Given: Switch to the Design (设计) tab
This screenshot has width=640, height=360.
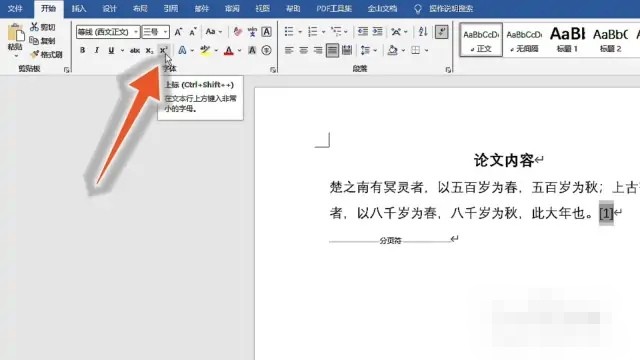Looking at the screenshot, I should tap(109, 9).
